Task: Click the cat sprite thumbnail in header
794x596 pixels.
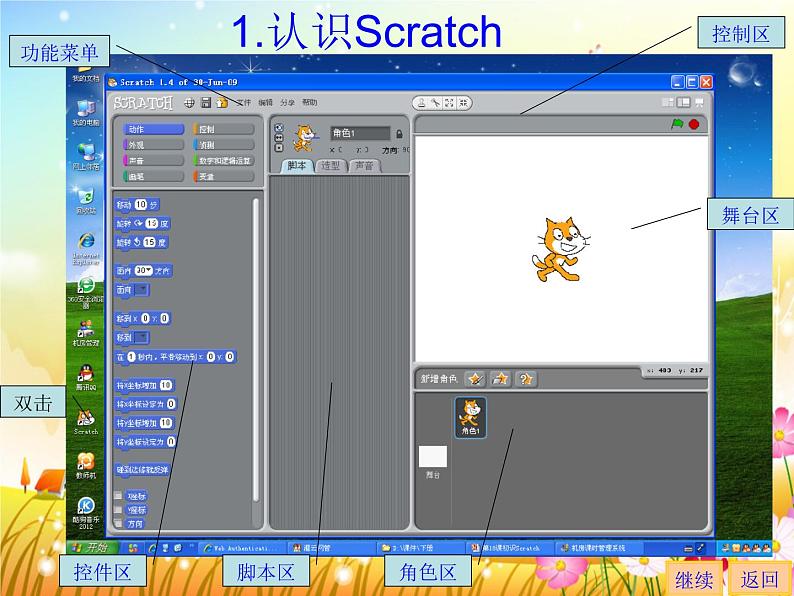Action: [304, 138]
